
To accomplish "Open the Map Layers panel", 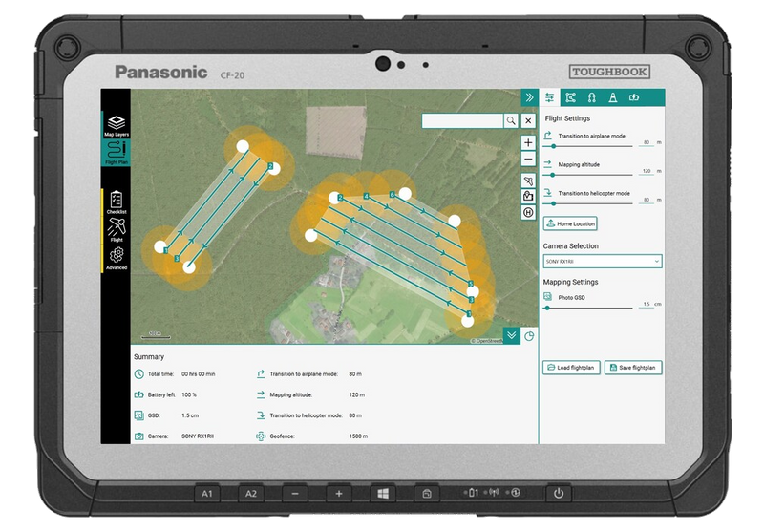I will (x=116, y=125).
